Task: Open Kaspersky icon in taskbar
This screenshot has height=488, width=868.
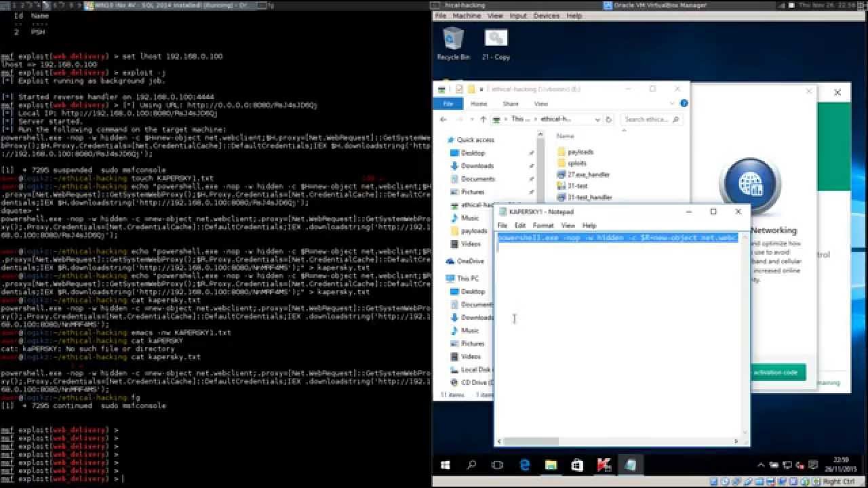Action: pyautogui.click(x=604, y=466)
